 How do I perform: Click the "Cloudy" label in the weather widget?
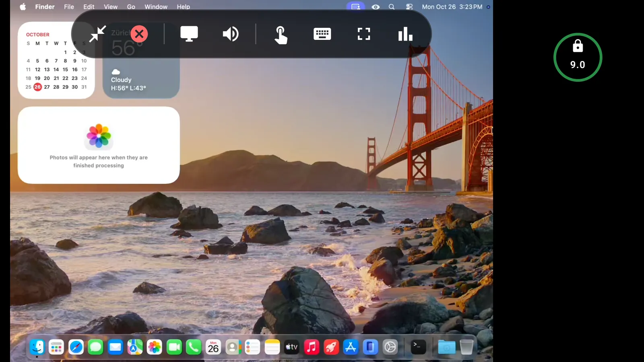click(x=121, y=80)
